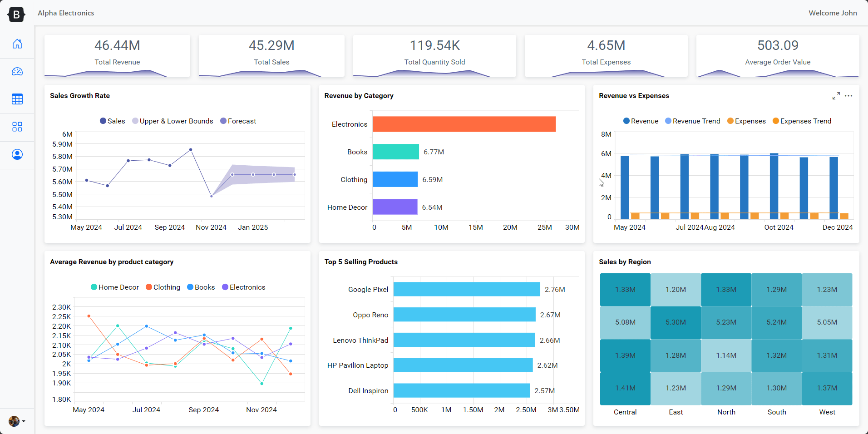Expand the user avatar dropdown at bottom
Viewport: 868px width, 434px height.
17,421
